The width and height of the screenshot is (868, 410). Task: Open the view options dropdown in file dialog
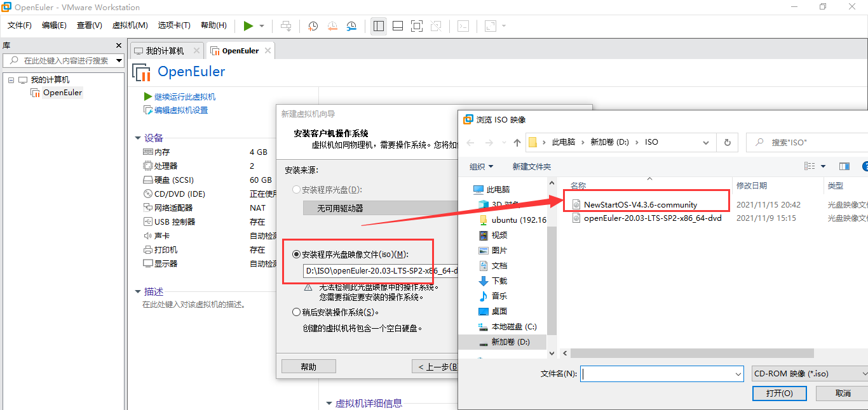[x=824, y=166]
